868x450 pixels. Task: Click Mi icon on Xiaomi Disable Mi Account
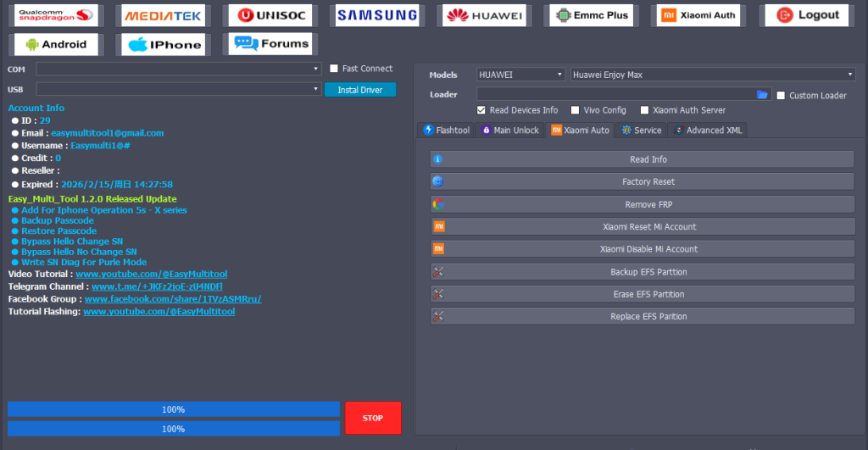point(438,249)
